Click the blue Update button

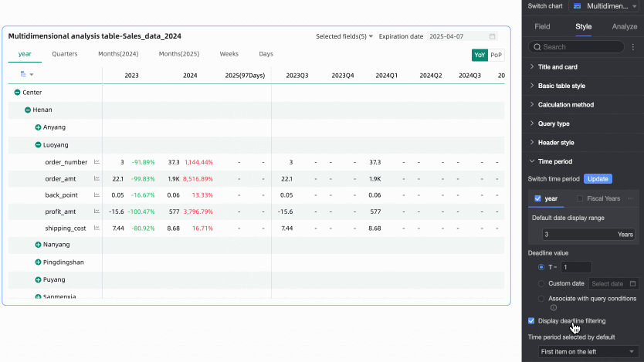pyautogui.click(x=597, y=178)
